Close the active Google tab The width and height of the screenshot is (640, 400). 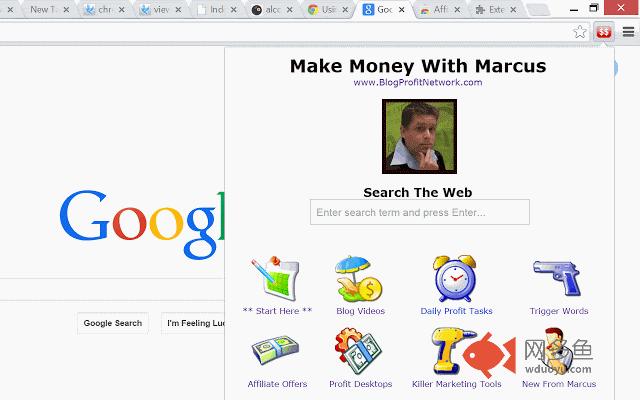402,9
